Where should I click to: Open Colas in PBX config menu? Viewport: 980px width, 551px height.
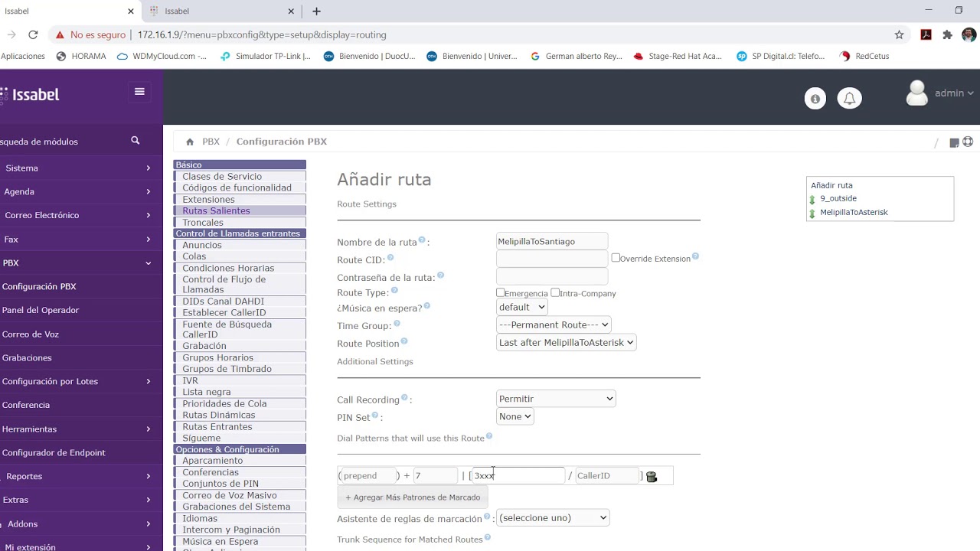194,256
